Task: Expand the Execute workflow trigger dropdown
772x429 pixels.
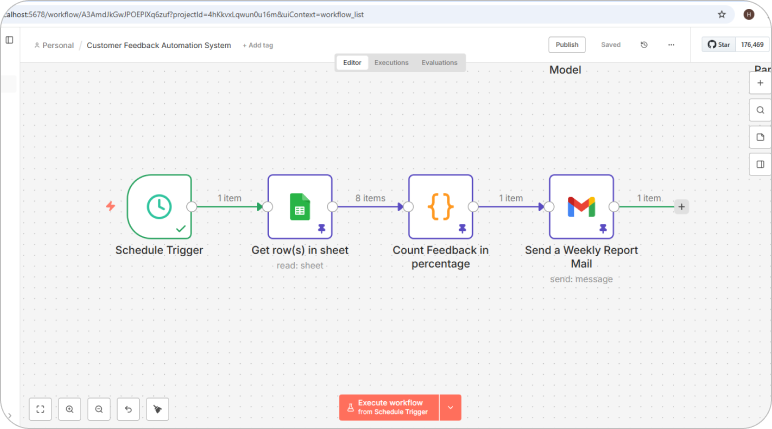Action: 451,407
